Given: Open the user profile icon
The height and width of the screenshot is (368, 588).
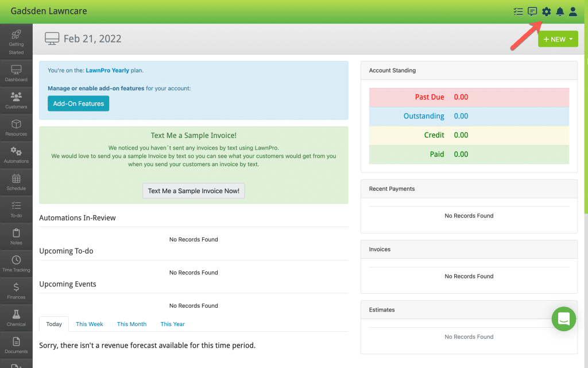Looking at the screenshot, I should pyautogui.click(x=573, y=11).
